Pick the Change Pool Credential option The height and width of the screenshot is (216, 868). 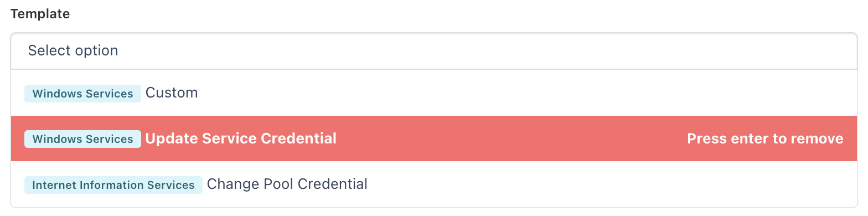[x=434, y=184]
